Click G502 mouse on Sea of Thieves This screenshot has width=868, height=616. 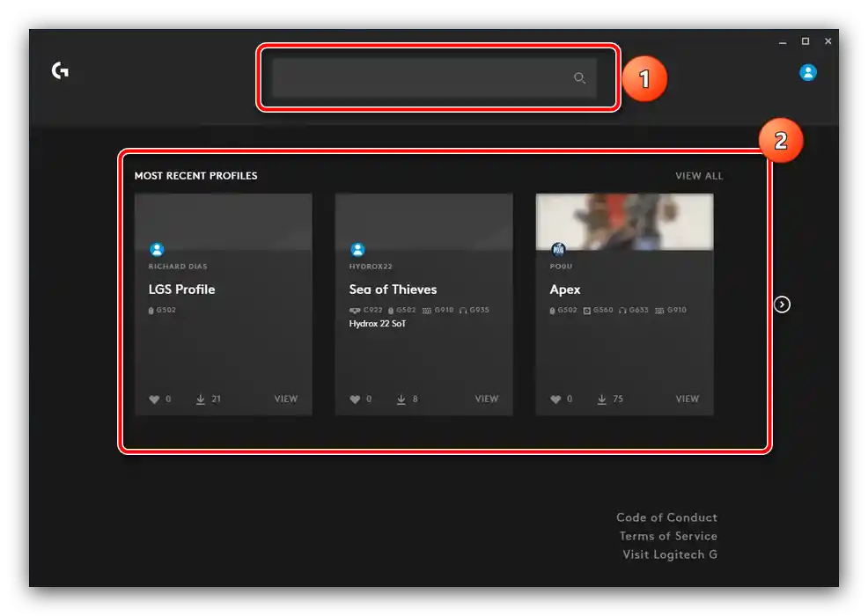pos(401,310)
